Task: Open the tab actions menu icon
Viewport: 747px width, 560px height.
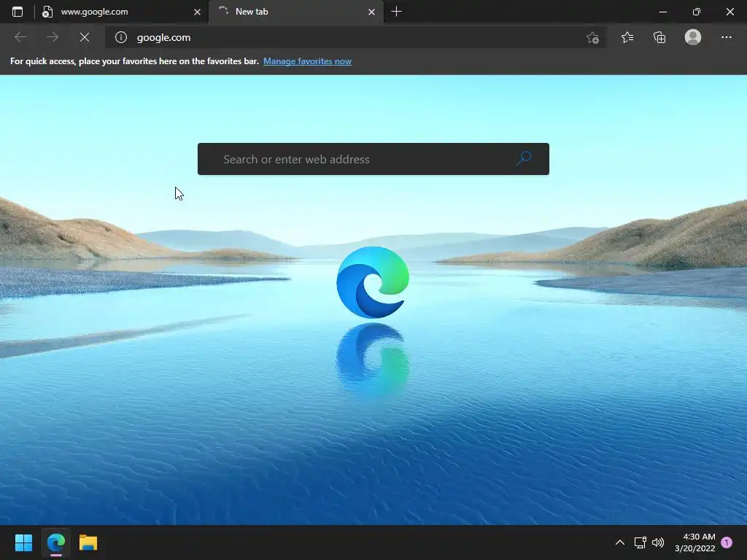Action: point(18,12)
